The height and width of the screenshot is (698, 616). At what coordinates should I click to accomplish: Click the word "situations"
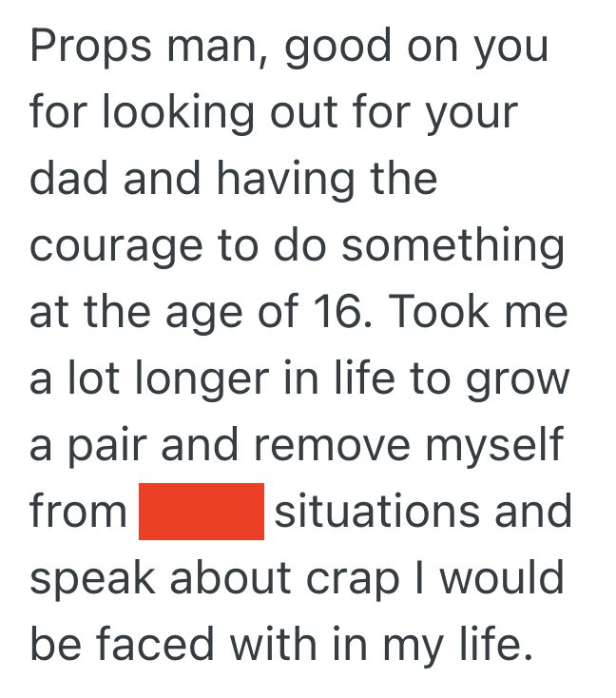[376, 513]
